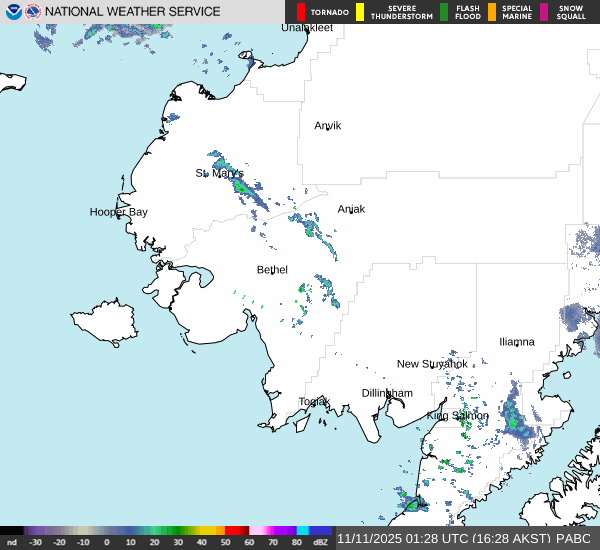
Task: Click the National Weather Service emblem
Action: click(34, 12)
